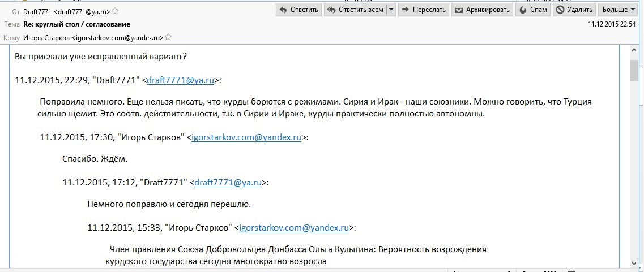The image size is (644, 272).
Task: Open draft7771@ya.ru link in the 22:29 quote
Action: (180, 81)
